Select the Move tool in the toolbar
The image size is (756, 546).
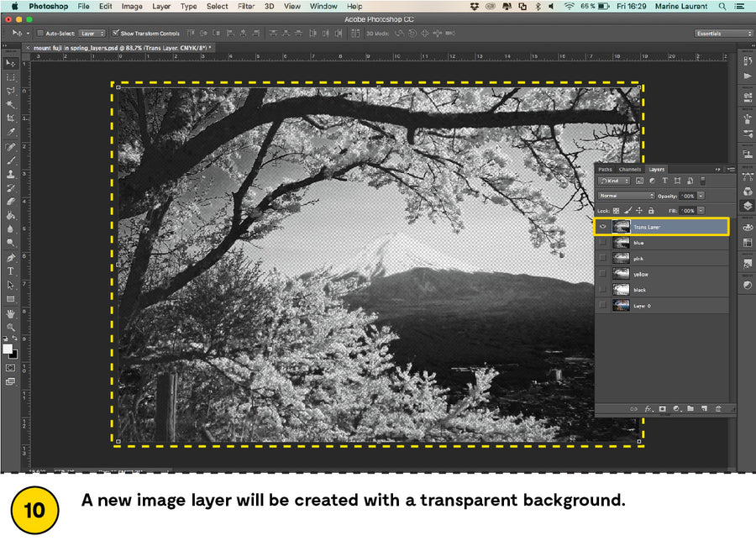(x=11, y=63)
